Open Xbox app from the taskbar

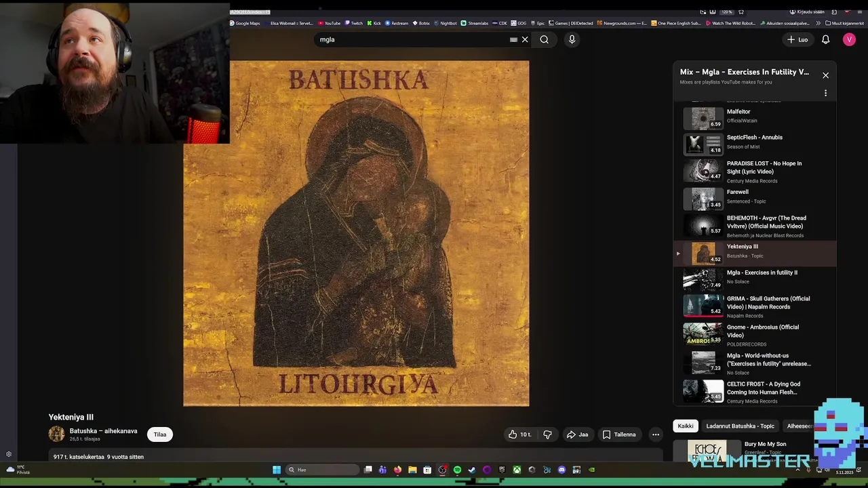coord(517,470)
